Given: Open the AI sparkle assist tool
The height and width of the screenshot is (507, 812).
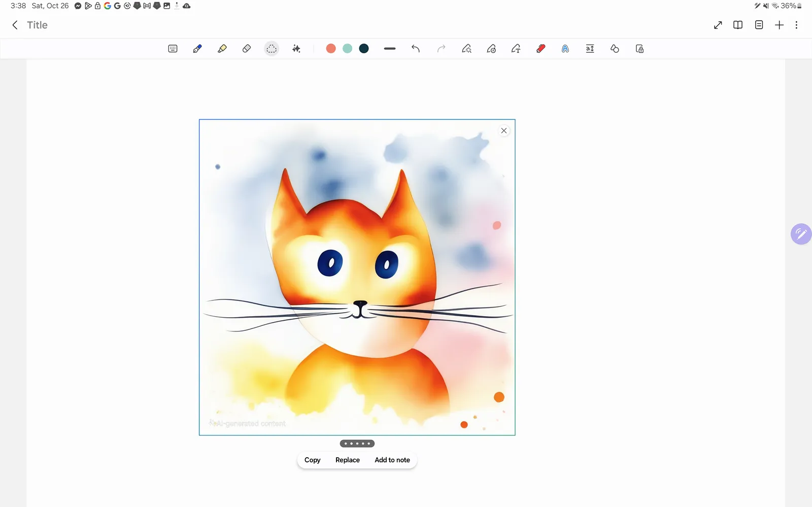Looking at the screenshot, I should tap(296, 49).
